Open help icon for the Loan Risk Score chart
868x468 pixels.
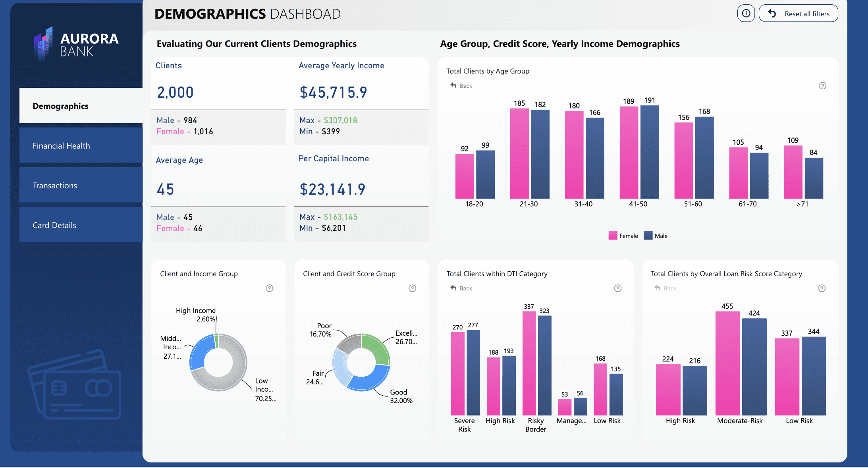click(822, 288)
